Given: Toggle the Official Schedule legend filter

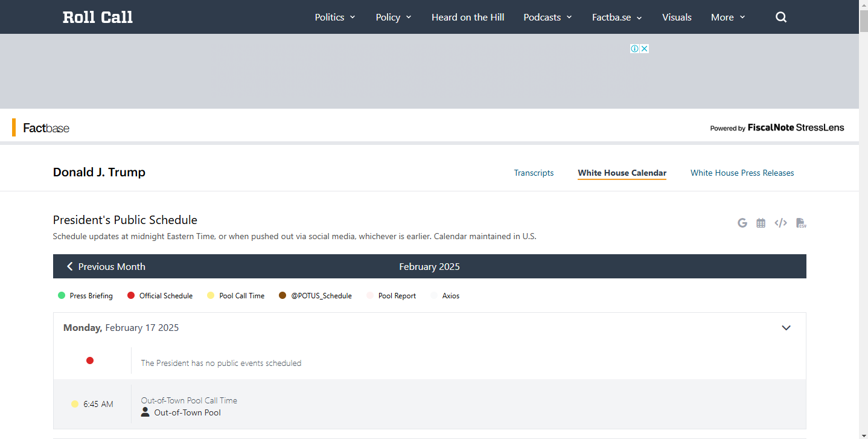Looking at the screenshot, I should (x=160, y=296).
